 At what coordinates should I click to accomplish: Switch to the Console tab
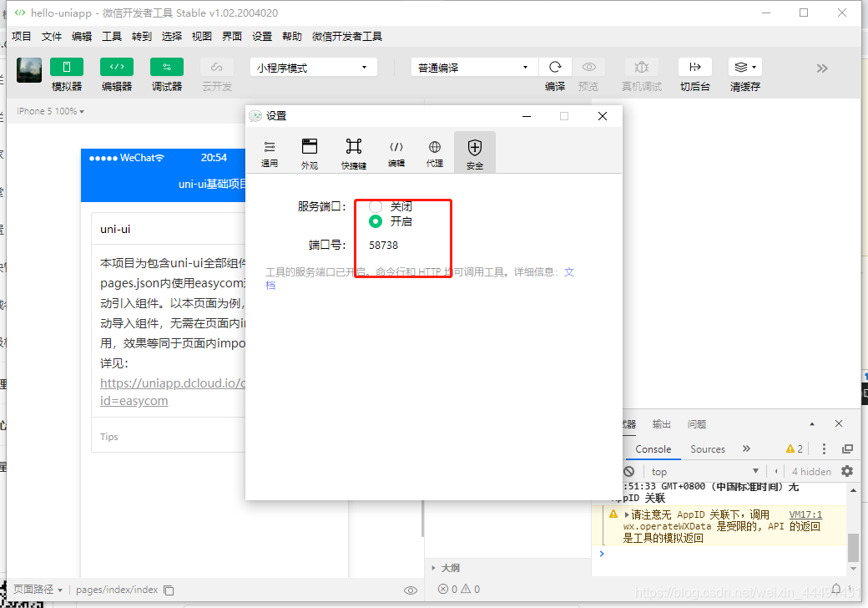coord(654,449)
